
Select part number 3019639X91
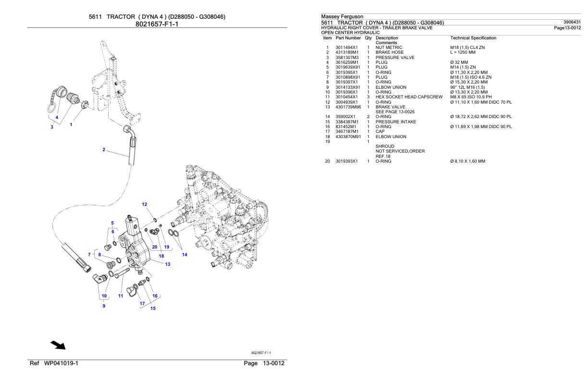pos(348,67)
